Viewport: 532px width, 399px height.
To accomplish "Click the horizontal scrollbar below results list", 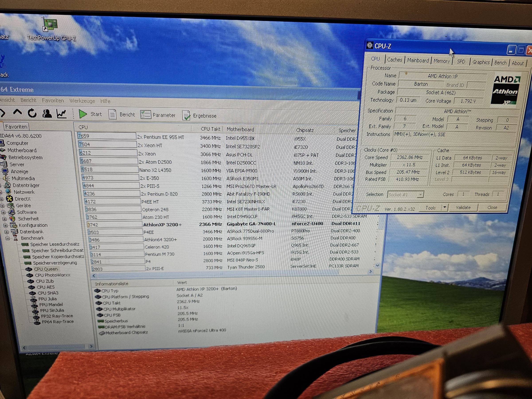I will (x=221, y=274).
